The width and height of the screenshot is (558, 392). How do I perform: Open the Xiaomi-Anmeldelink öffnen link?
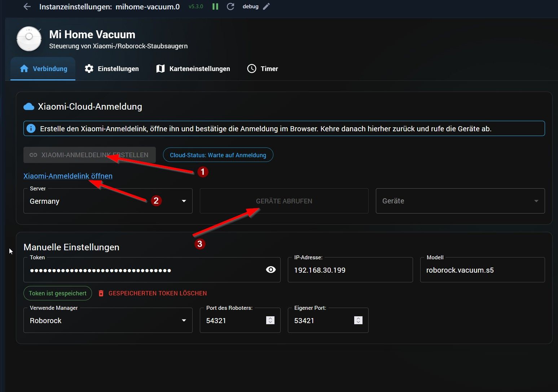click(68, 176)
